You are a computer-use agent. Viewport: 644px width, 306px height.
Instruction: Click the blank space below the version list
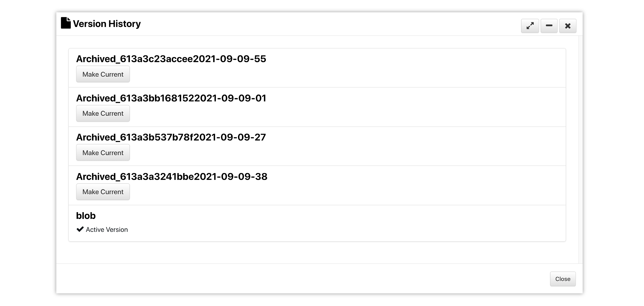317,252
